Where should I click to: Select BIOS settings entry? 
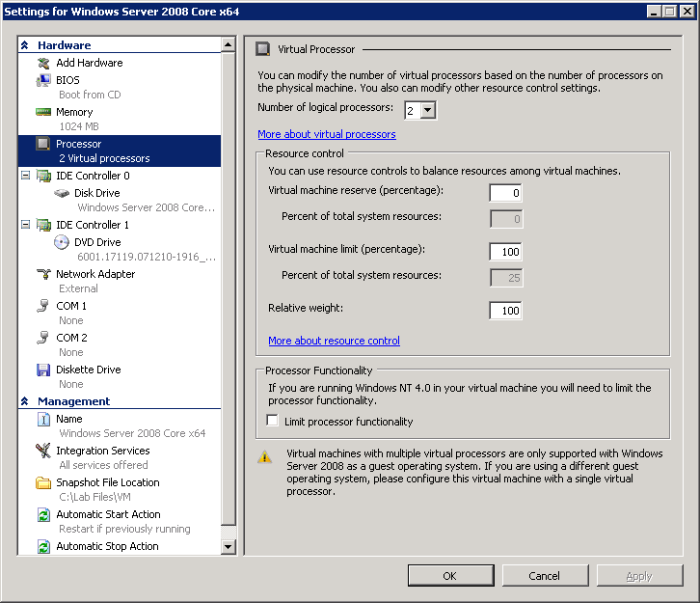[67, 80]
